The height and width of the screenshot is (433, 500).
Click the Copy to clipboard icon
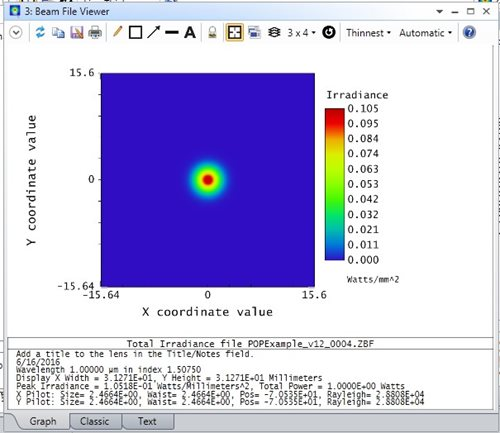click(x=58, y=33)
